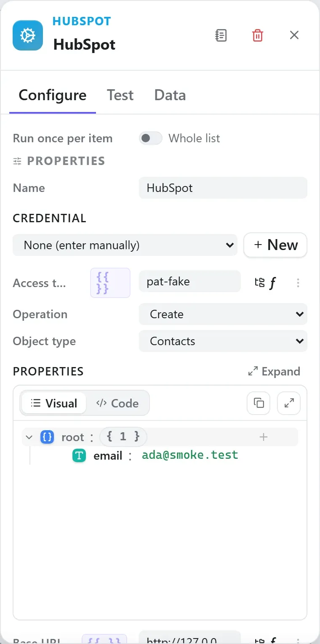Click the email text type icon
The height and width of the screenshot is (644, 320).
click(79, 456)
